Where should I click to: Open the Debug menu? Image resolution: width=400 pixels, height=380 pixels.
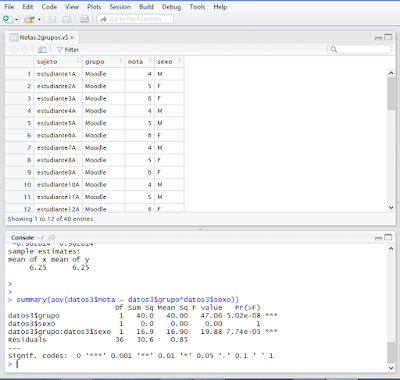[x=171, y=7]
